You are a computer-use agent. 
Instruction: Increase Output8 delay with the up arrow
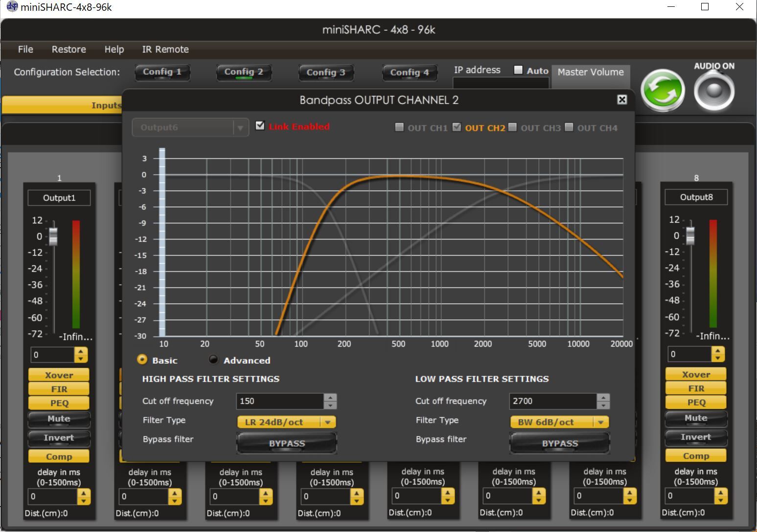click(721, 492)
